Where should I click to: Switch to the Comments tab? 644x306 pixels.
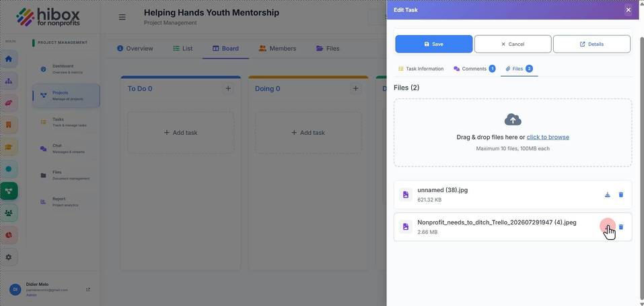pos(474,69)
